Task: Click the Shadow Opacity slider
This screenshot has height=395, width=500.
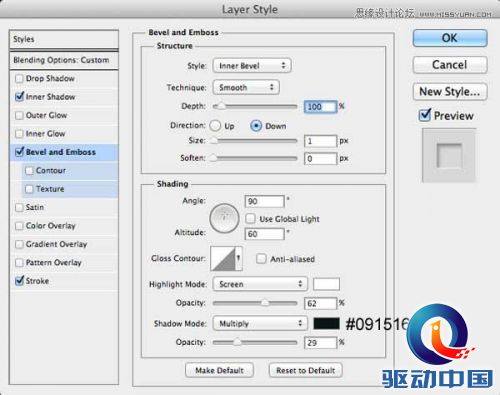Action: 255,342
